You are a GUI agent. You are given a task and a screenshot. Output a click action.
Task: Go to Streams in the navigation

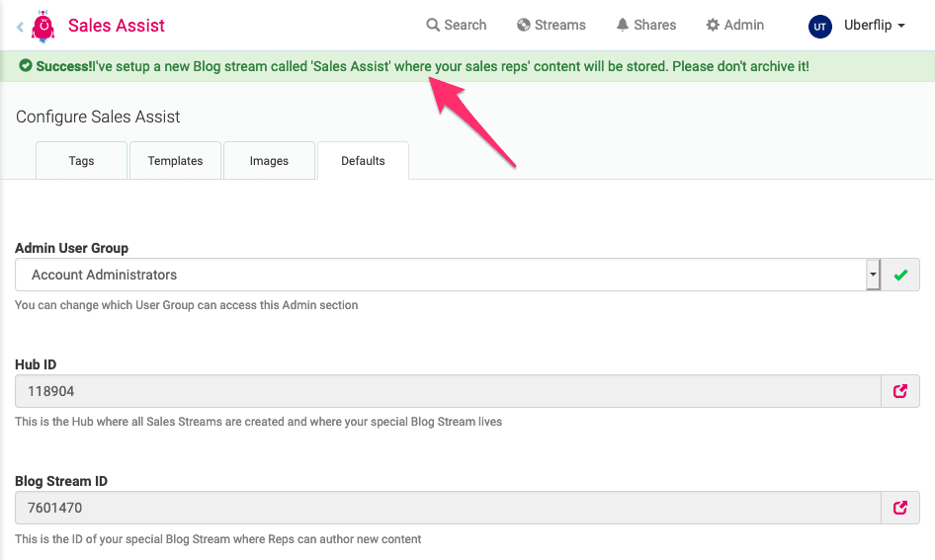(x=551, y=25)
